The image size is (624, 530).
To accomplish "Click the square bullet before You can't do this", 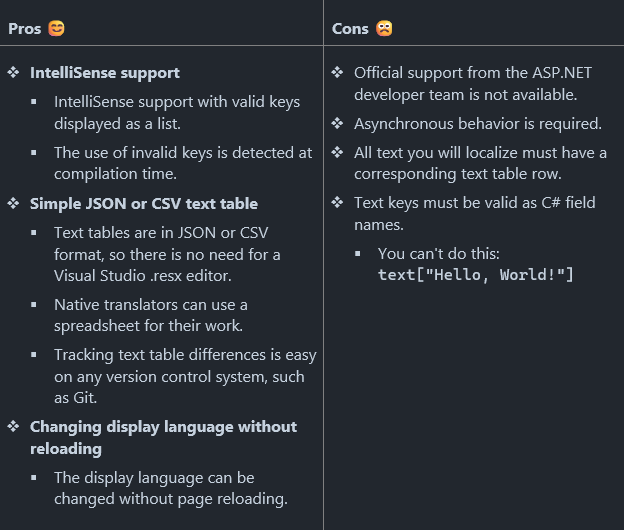I will pyautogui.click(x=358, y=254).
